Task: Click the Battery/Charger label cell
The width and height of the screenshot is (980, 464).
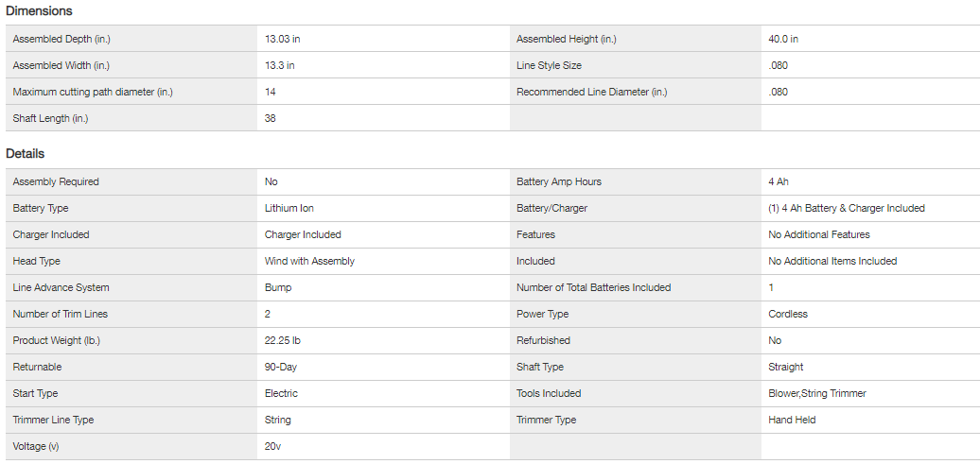Action: [551, 208]
